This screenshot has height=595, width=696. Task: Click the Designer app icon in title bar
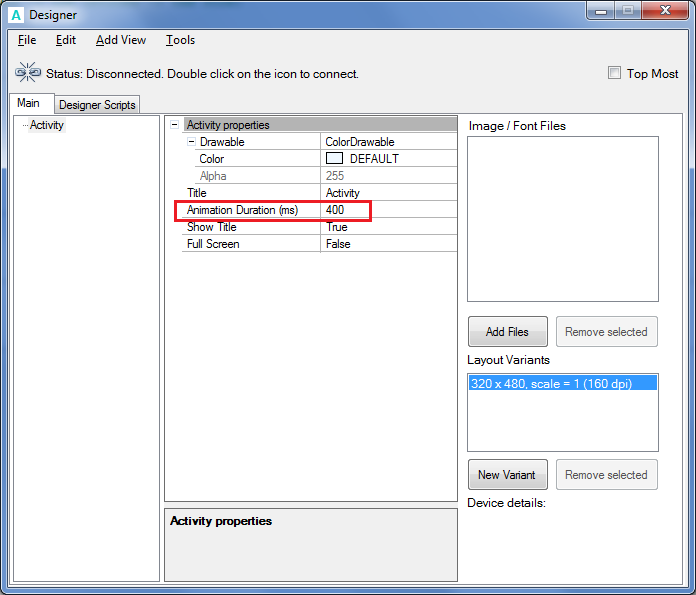16,15
